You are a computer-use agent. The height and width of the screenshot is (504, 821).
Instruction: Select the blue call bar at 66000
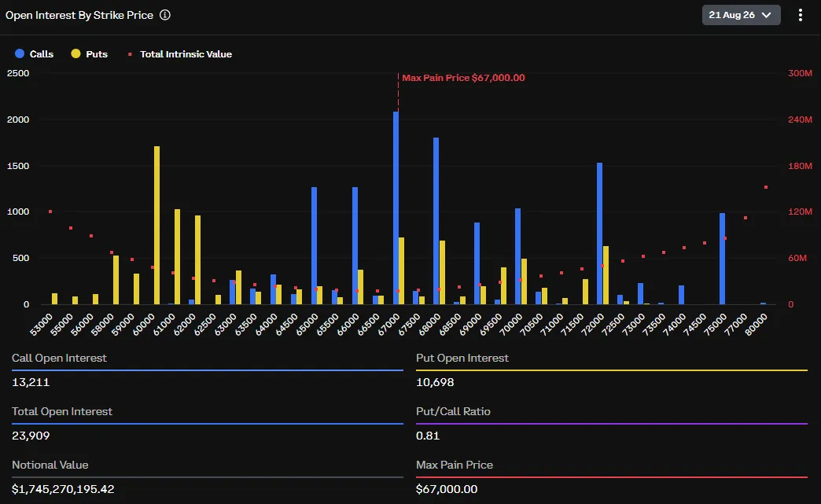(x=355, y=245)
